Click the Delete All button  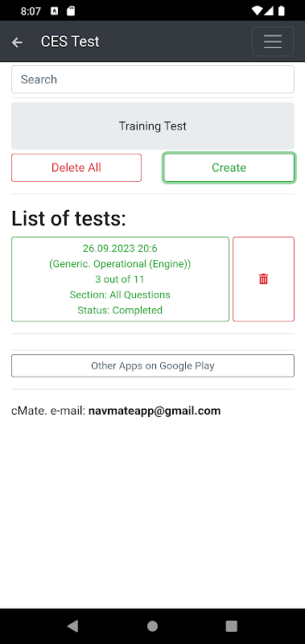(x=76, y=167)
